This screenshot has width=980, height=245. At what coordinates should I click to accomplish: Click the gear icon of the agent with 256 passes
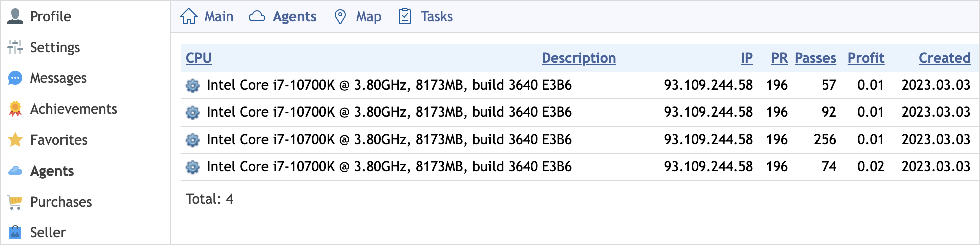(193, 140)
